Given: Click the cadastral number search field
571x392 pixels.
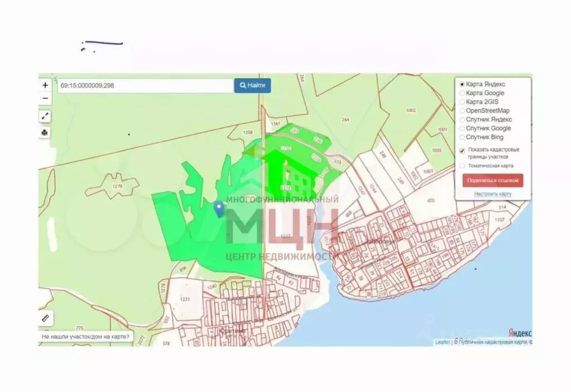Looking at the screenshot, I should pos(145,86).
